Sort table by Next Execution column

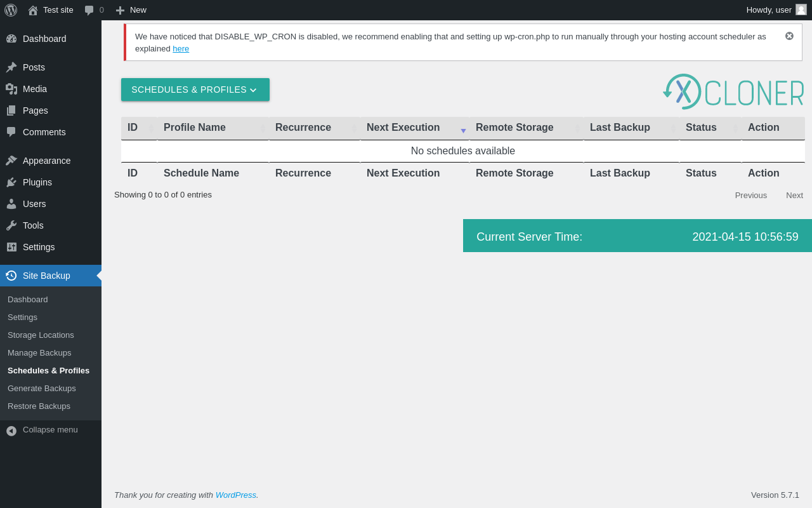(x=403, y=128)
